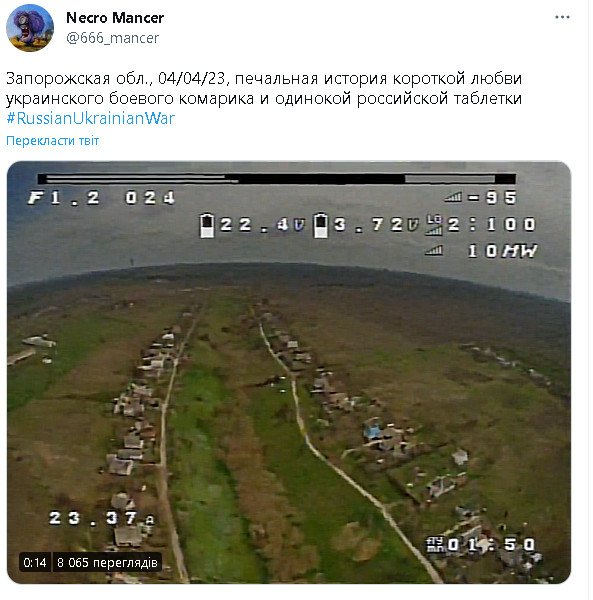
Task: Open the three-dot more options menu
Action: click(x=562, y=17)
